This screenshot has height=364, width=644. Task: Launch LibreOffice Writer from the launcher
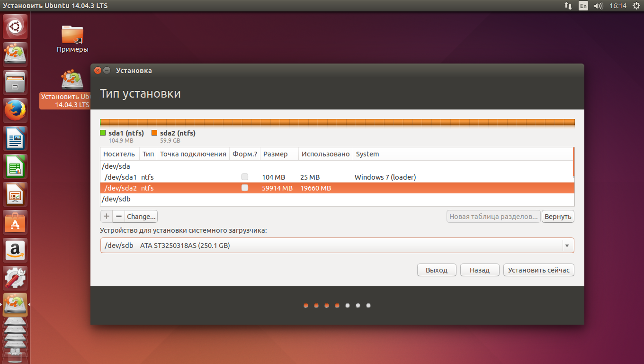16,138
